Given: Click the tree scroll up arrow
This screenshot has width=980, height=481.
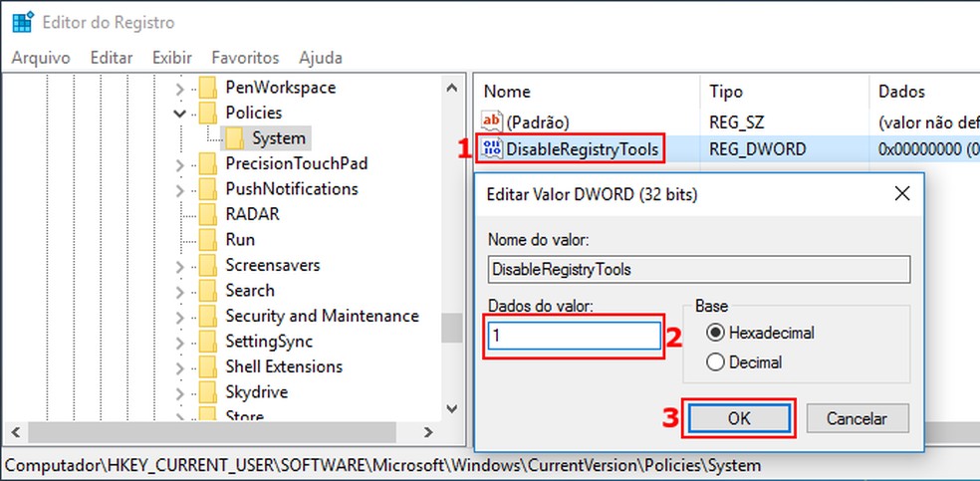Looking at the screenshot, I should point(452,88).
